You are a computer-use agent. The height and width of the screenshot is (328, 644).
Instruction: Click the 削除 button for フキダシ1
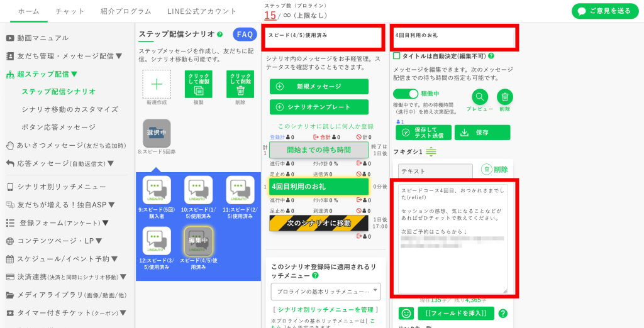tap(494, 169)
